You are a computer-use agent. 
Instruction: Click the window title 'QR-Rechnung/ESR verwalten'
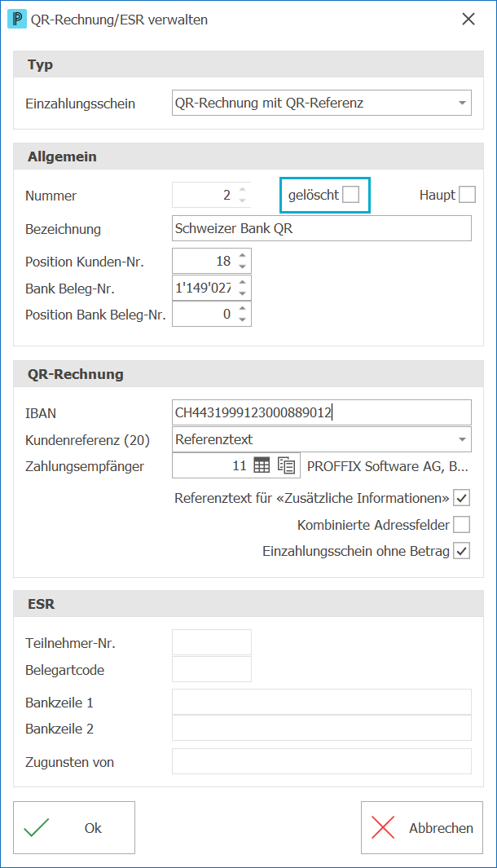point(119,20)
